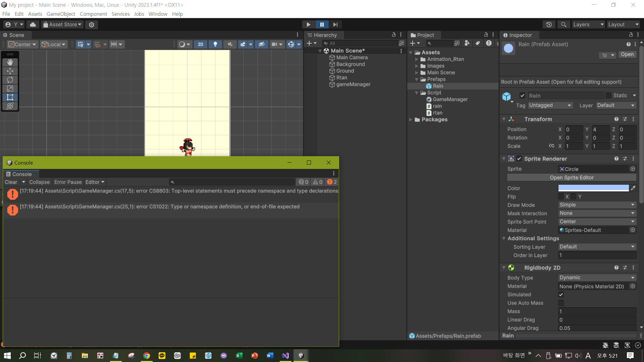Image resolution: width=644 pixels, height=362 pixels.
Task: Collapse the Prefaps folder in Project
Action: pos(417,79)
